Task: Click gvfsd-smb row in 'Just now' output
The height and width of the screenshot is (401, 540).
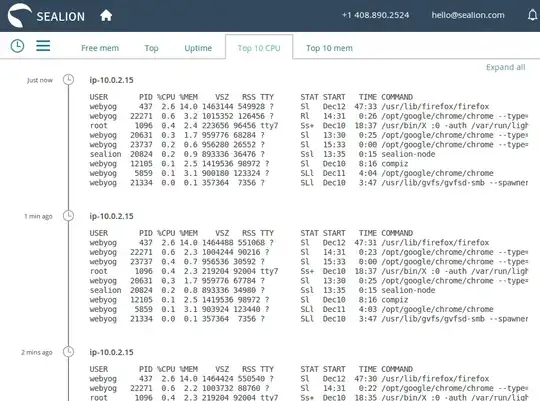Action: pyautogui.click(x=309, y=183)
